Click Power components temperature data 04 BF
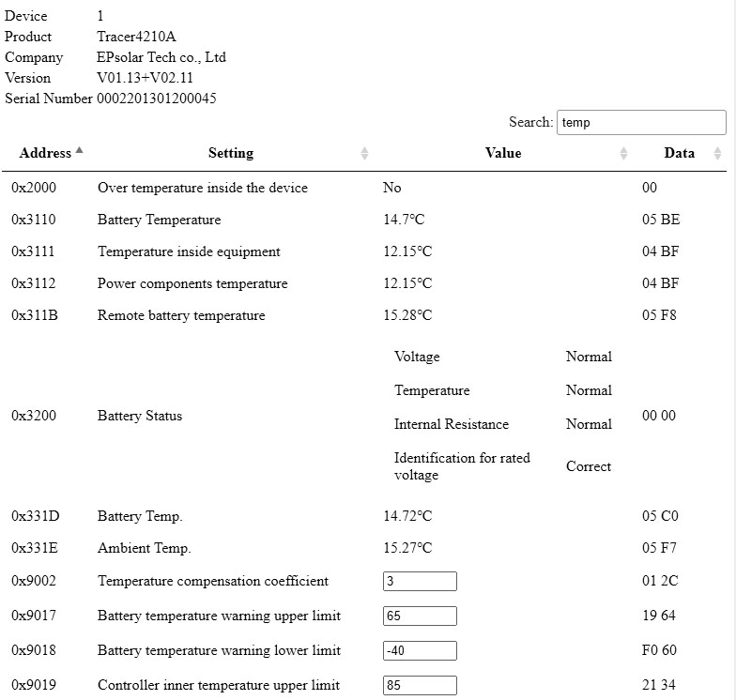The image size is (736, 700). click(661, 283)
